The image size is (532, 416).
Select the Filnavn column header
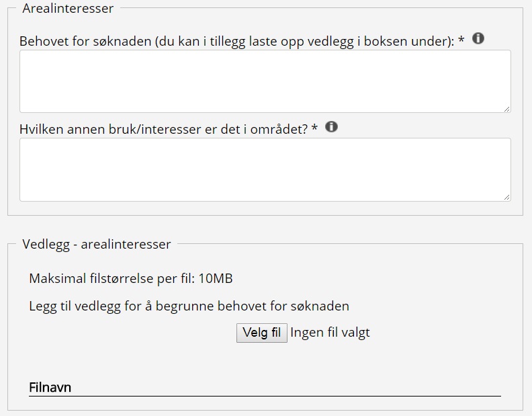[50, 388]
